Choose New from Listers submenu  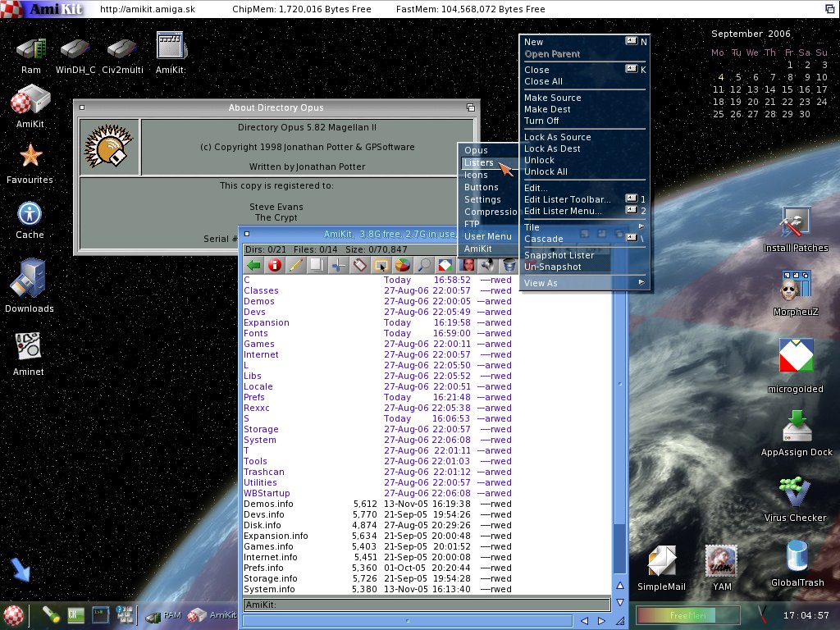point(584,42)
